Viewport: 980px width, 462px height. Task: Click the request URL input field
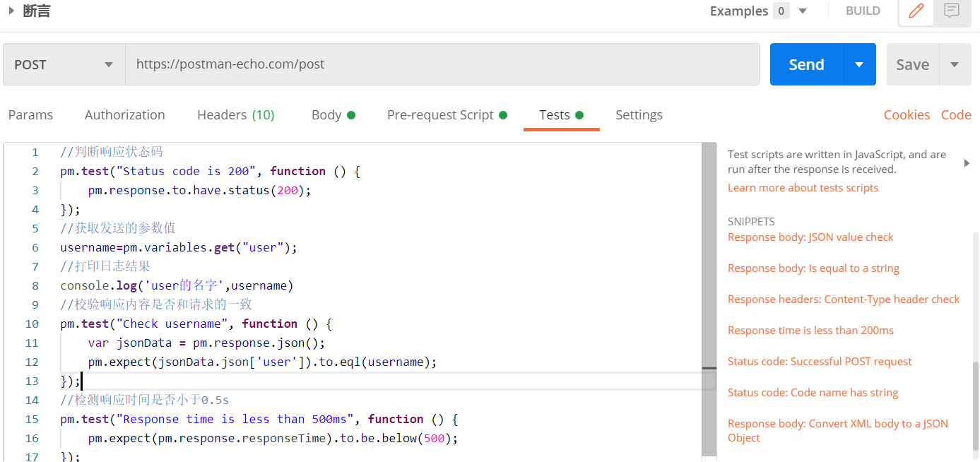[442, 64]
